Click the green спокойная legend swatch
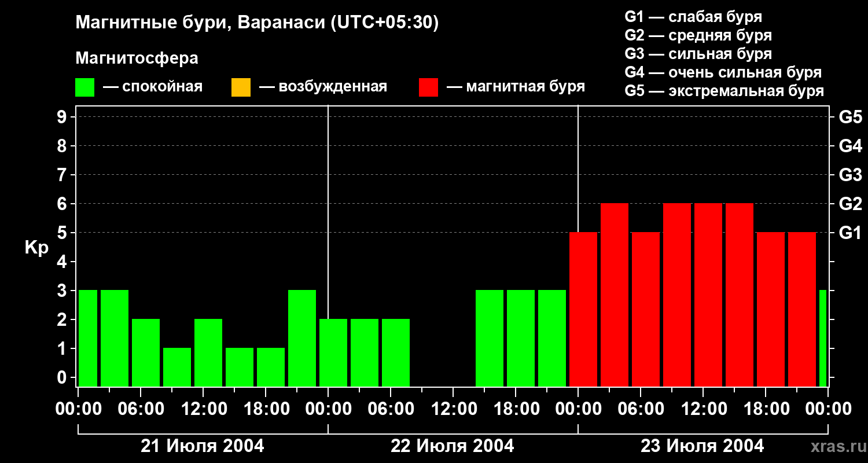Image resolution: width=868 pixels, height=463 pixels. pos(84,87)
